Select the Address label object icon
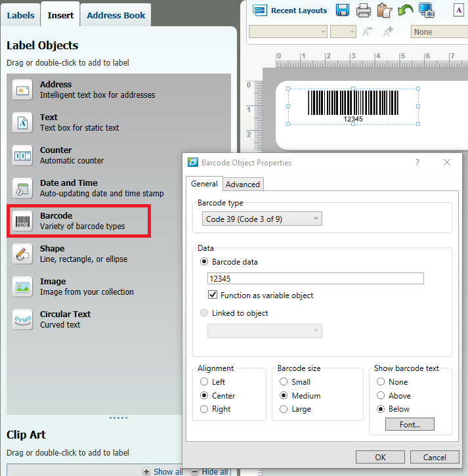 (x=22, y=90)
